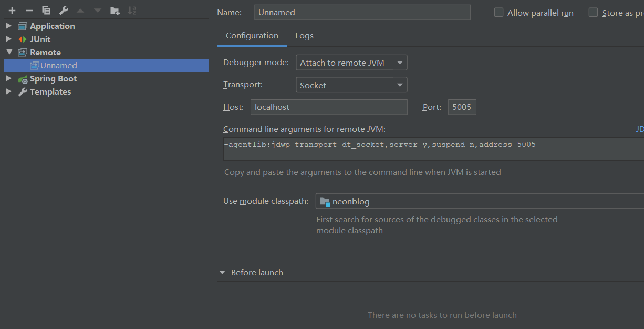Image resolution: width=644 pixels, height=329 pixels.
Task: Click the Sort Configurations alphabetically icon
Action: click(x=132, y=11)
